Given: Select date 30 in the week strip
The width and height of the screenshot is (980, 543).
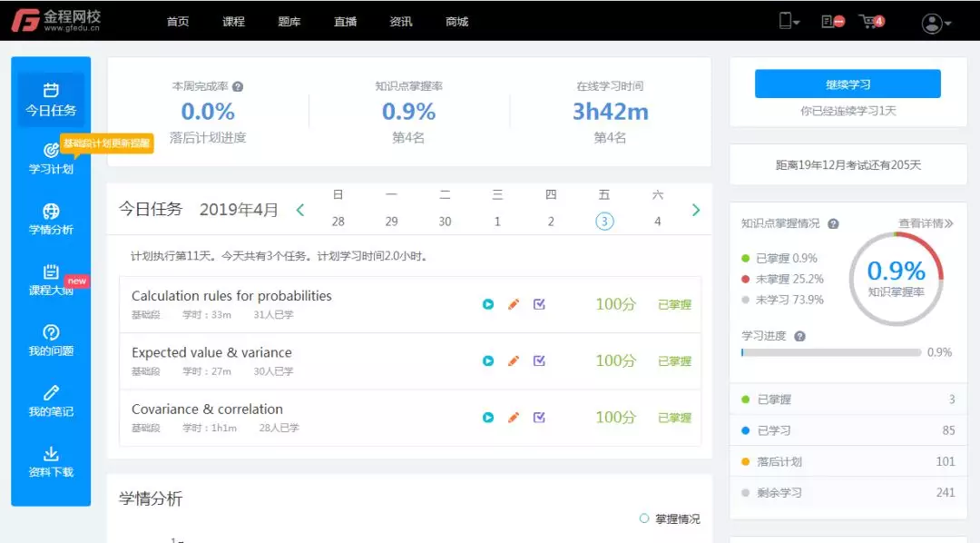Looking at the screenshot, I should [x=445, y=221].
